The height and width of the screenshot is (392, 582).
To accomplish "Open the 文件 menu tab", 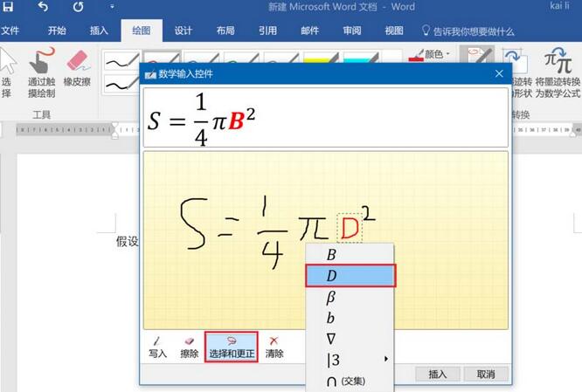I will (x=10, y=31).
